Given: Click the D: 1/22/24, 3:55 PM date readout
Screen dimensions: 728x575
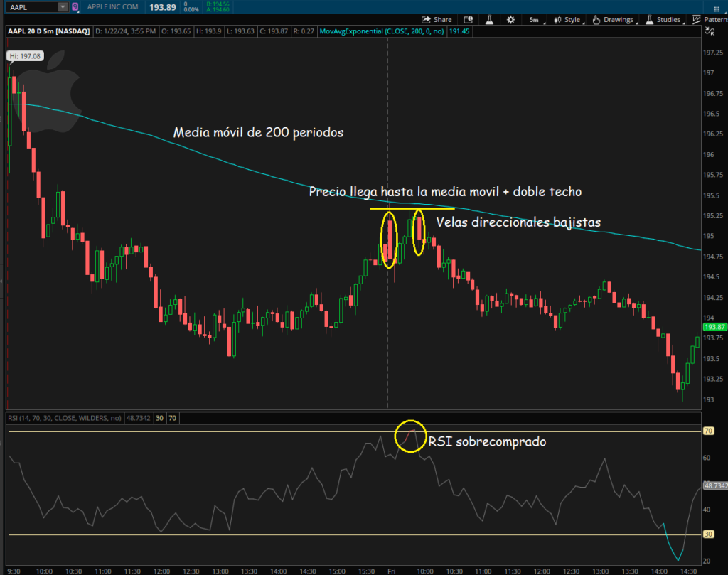Looking at the screenshot, I should pos(125,31).
